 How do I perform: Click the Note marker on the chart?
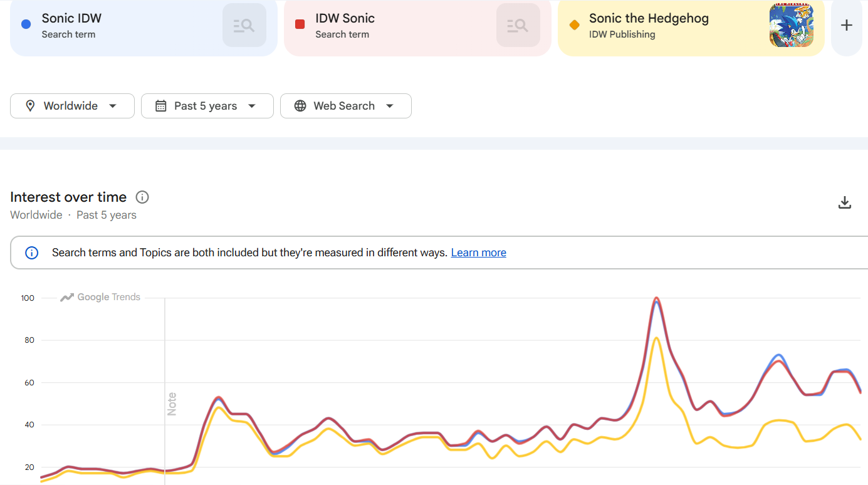pos(172,404)
